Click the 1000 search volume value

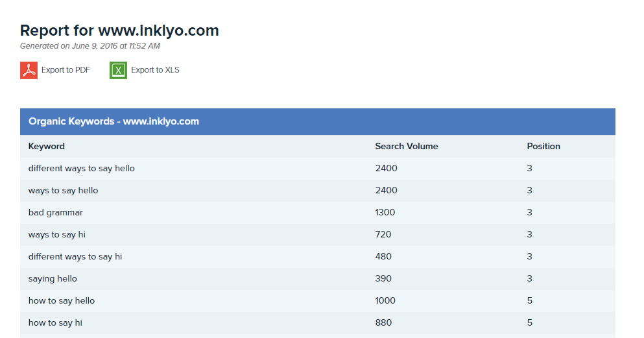click(x=385, y=300)
